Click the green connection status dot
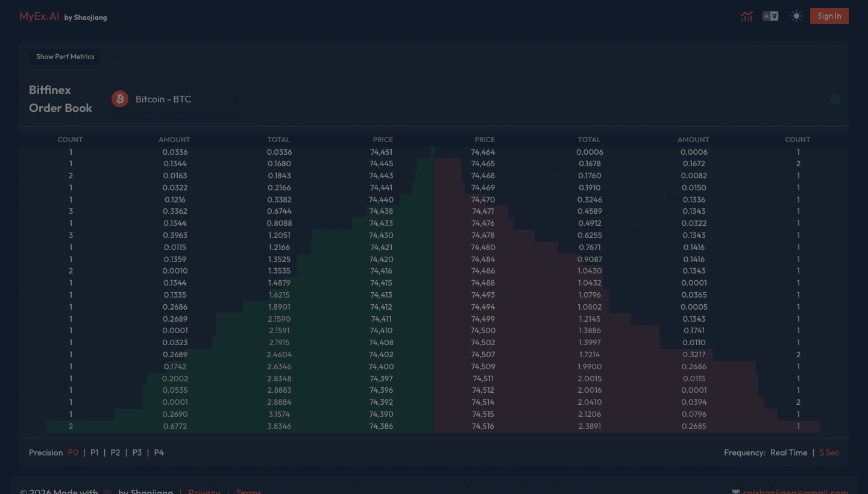The image size is (868, 494). pos(835,99)
